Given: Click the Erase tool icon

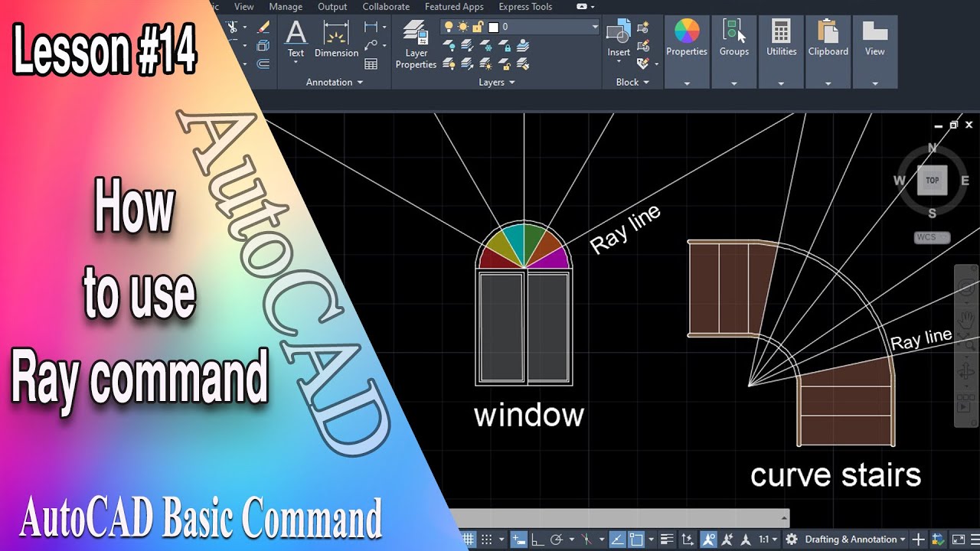Looking at the screenshot, I should 263,26.
